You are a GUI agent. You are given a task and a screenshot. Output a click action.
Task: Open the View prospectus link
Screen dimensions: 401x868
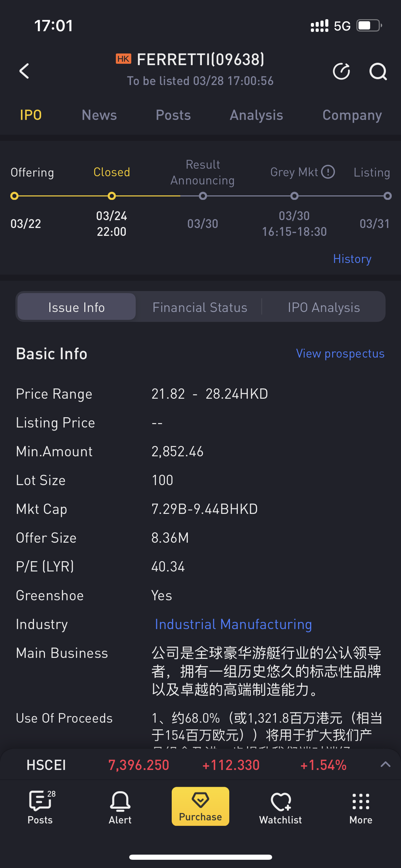(x=340, y=353)
